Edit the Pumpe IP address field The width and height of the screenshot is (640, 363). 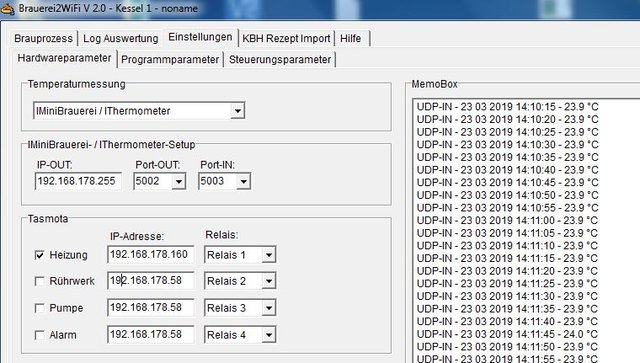tap(151, 307)
